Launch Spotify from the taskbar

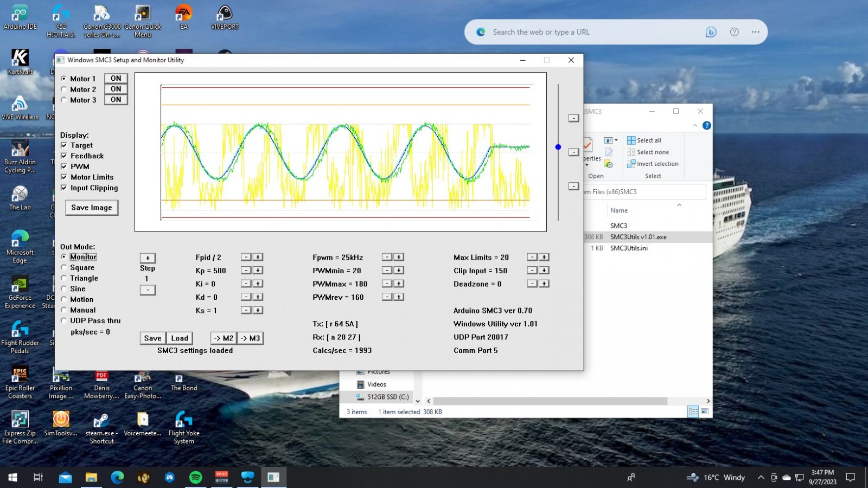click(x=195, y=477)
